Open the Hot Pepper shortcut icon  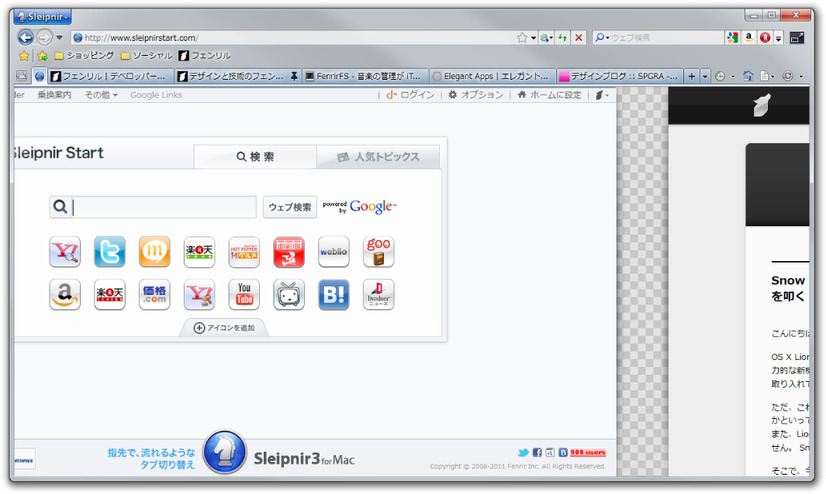[244, 252]
